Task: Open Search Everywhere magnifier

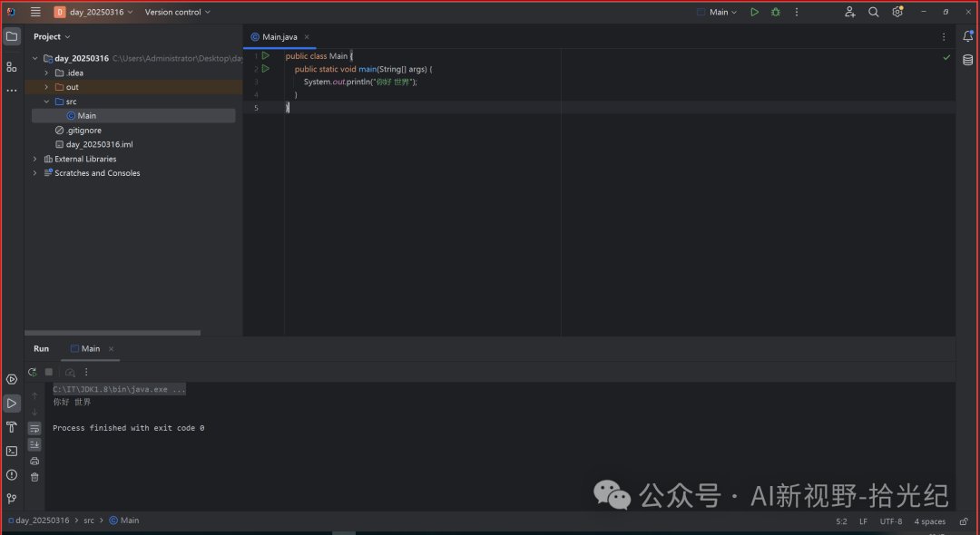Action: click(874, 12)
